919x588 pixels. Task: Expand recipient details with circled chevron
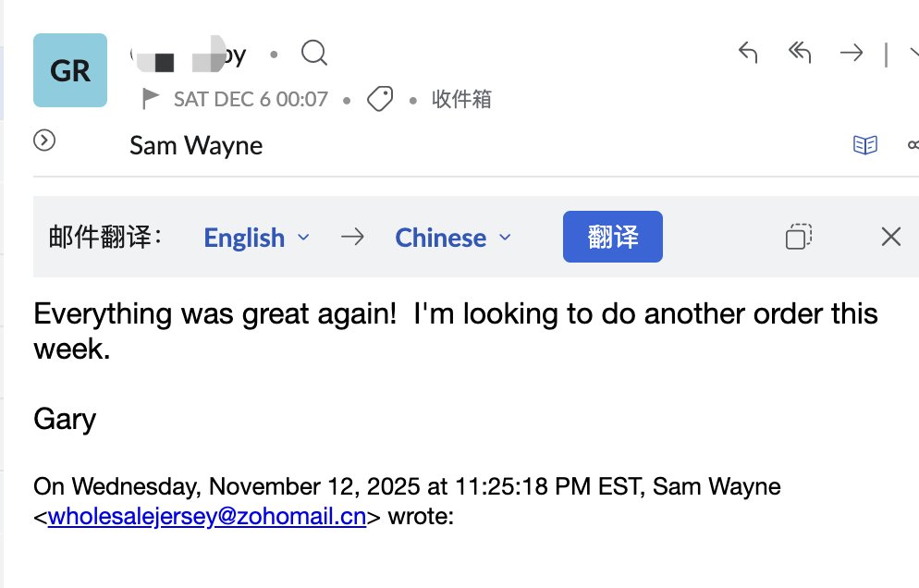(x=44, y=141)
